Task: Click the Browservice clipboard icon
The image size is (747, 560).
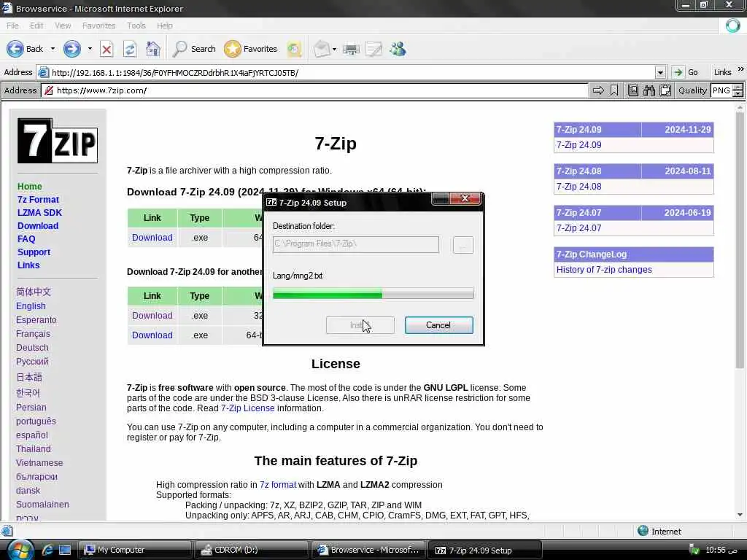Action: click(x=665, y=90)
